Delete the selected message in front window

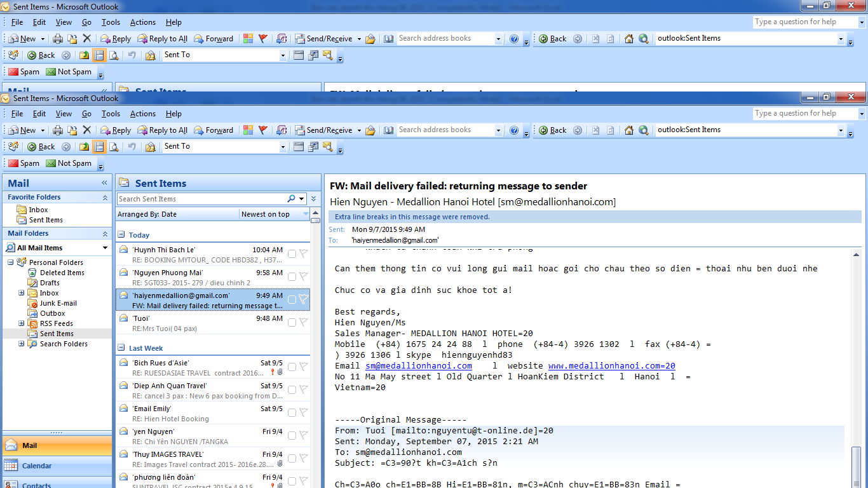click(87, 130)
